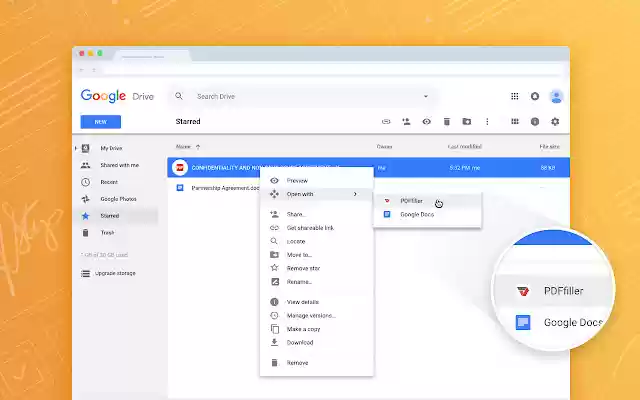Switch to grid view icon

515,122
